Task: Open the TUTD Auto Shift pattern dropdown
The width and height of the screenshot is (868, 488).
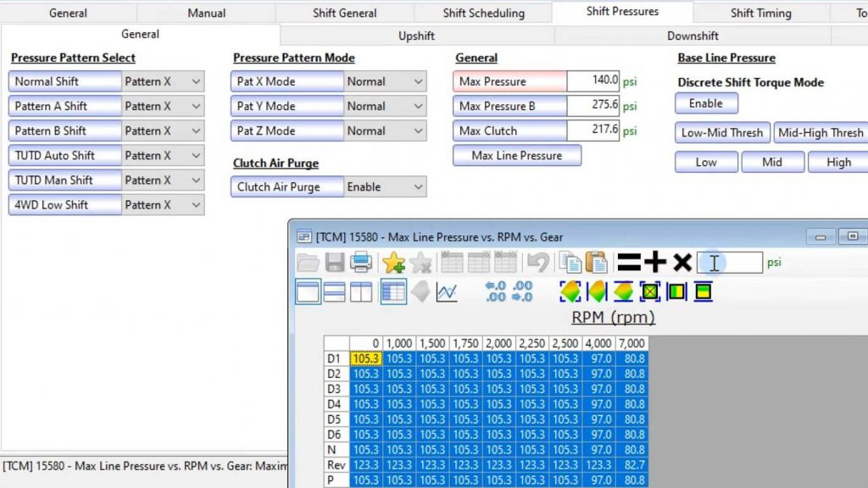Action: [x=163, y=156]
